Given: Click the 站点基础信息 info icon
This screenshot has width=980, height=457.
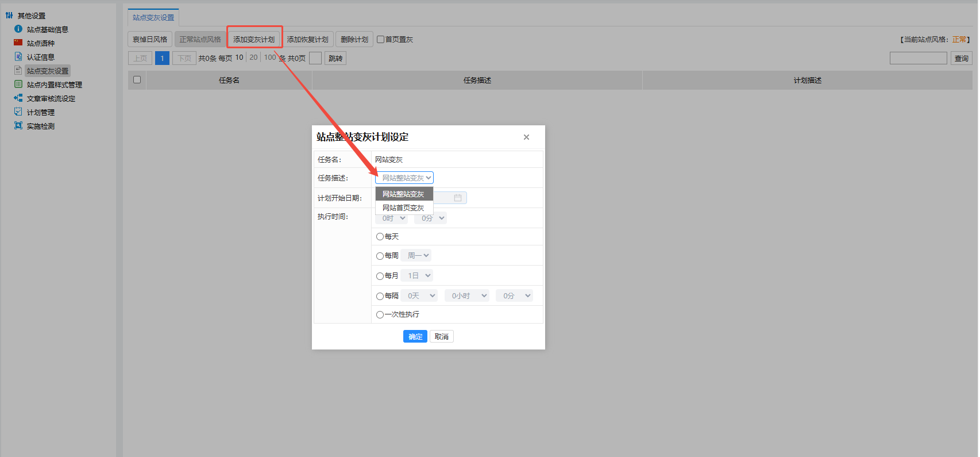Looking at the screenshot, I should point(18,29).
